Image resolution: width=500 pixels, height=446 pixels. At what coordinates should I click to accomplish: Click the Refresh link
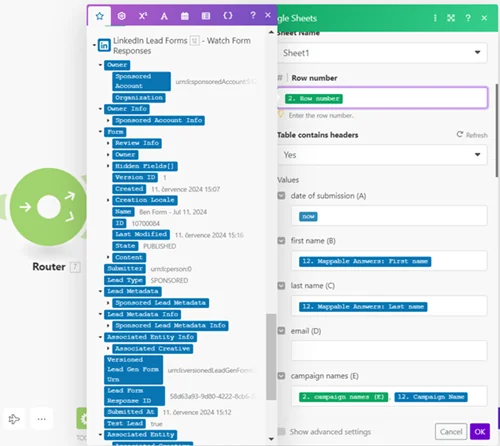coord(477,135)
